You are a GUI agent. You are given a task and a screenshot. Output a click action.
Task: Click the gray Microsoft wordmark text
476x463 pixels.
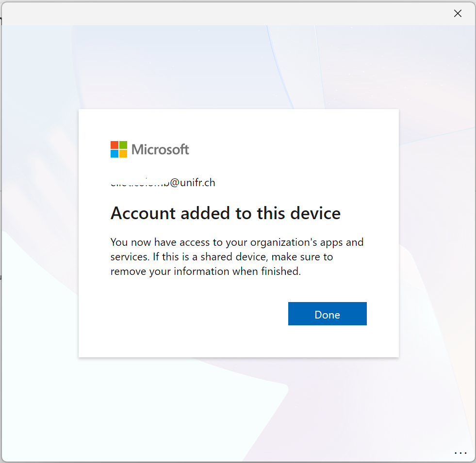coord(160,150)
